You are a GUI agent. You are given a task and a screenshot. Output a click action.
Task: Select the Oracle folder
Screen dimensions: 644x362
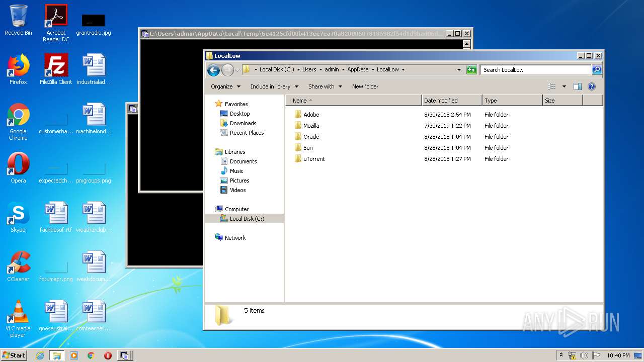311,137
